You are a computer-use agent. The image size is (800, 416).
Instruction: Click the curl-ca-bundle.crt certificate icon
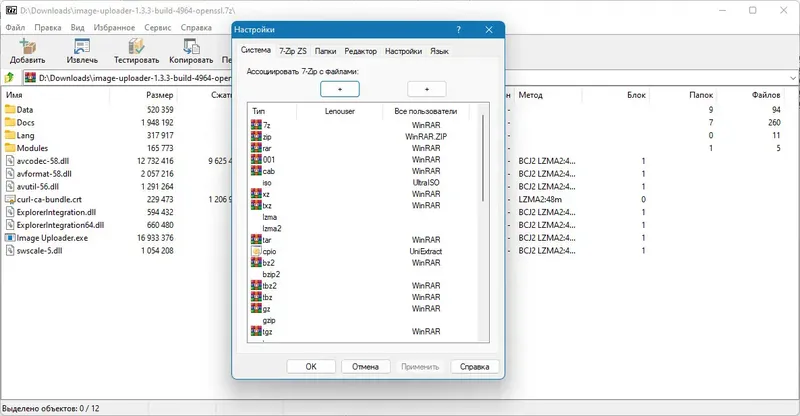click(x=10, y=199)
